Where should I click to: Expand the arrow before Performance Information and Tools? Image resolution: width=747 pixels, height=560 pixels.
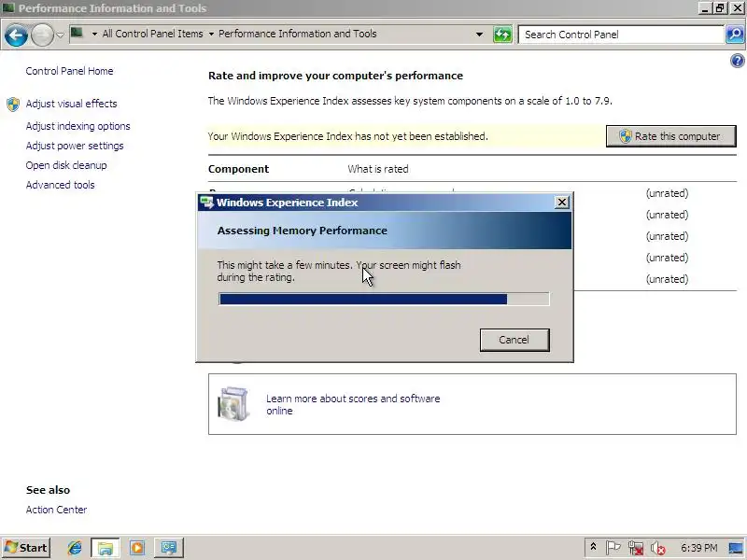[211, 34]
